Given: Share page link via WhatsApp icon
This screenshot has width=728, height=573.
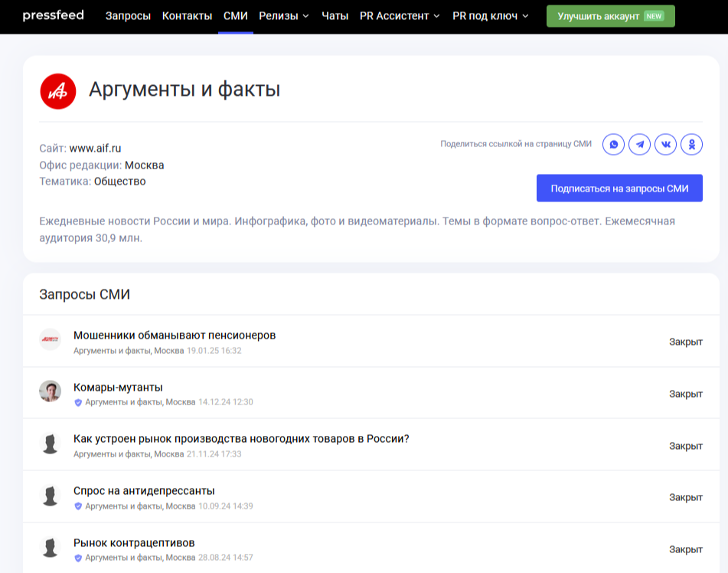Looking at the screenshot, I should [x=613, y=144].
